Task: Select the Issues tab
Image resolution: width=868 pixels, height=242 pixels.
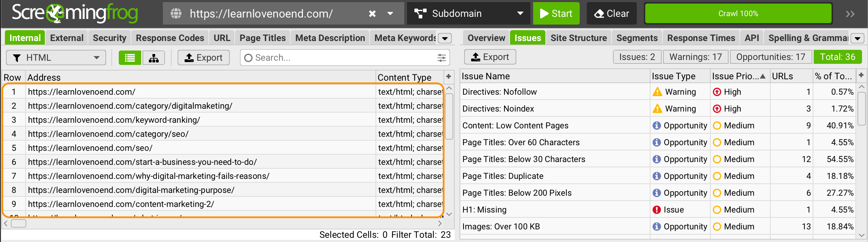Action: pos(528,38)
